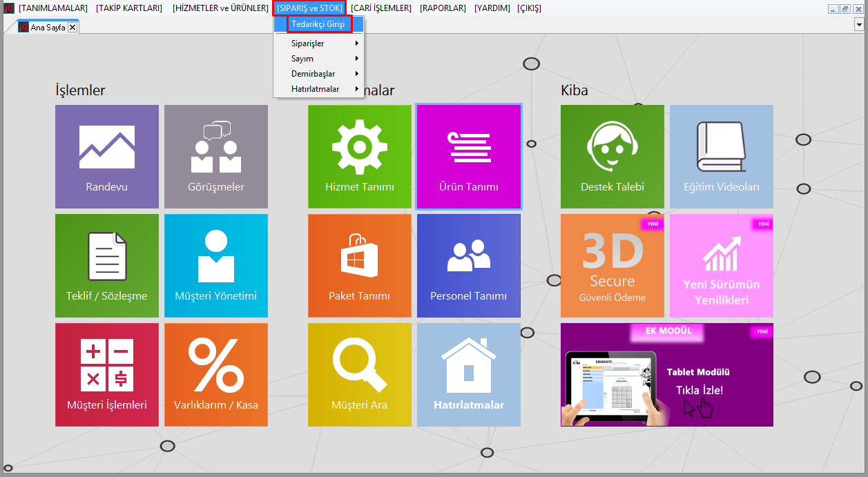Open the Müşteri Yönetimi tile
Image resolution: width=868 pixels, height=477 pixels.
click(x=216, y=266)
